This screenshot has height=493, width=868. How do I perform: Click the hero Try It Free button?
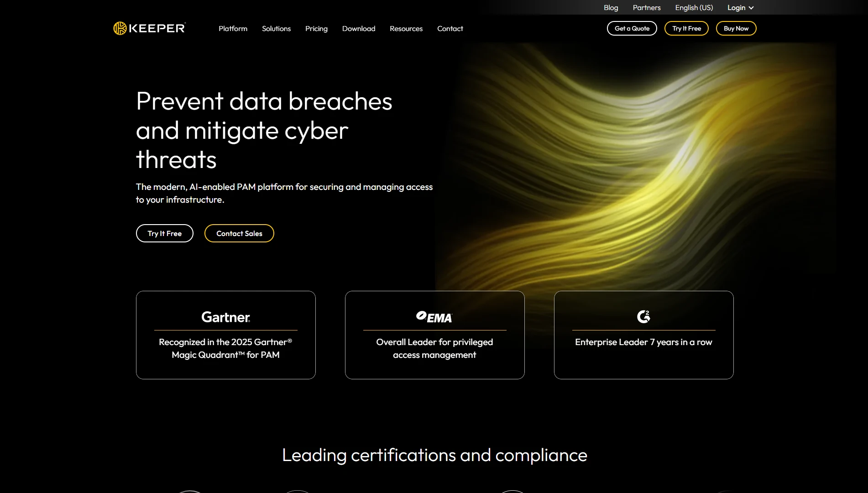click(165, 233)
